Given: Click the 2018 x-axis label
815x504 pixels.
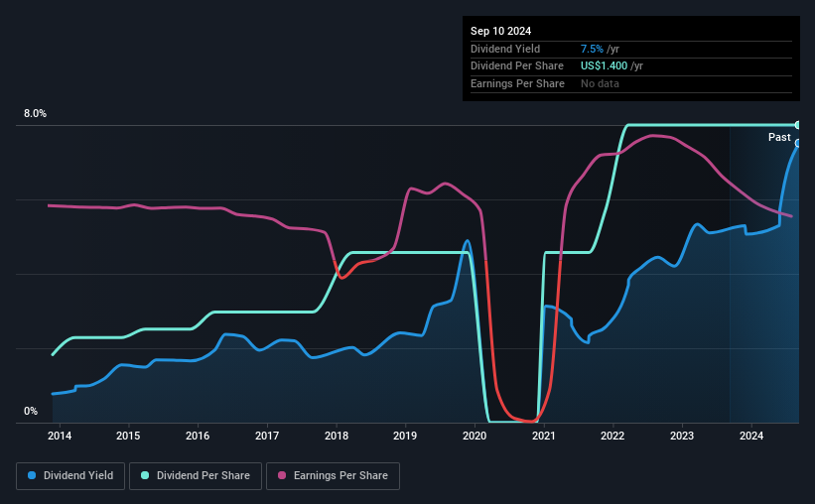Looking at the screenshot, I should [337, 436].
